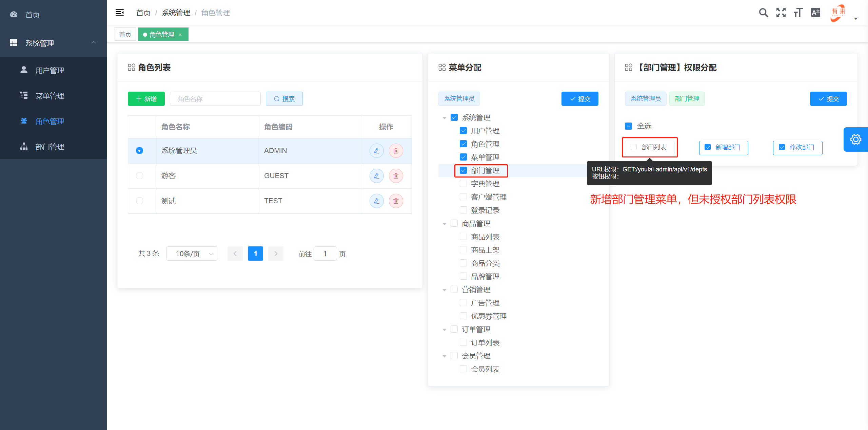868x430 pixels.
Task: Open the global search magnifier icon
Action: 764,13
